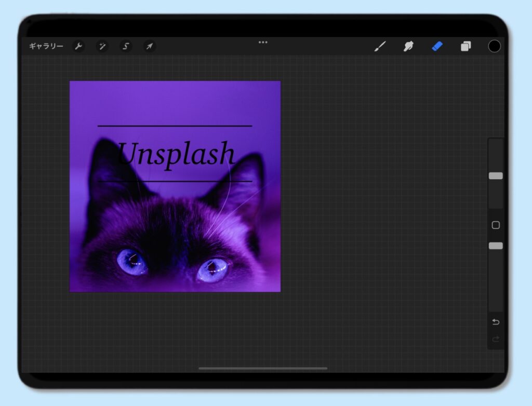Tap the square Modify button in sidebar
Image resolution: width=532 pixels, height=406 pixels.
[x=496, y=225]
